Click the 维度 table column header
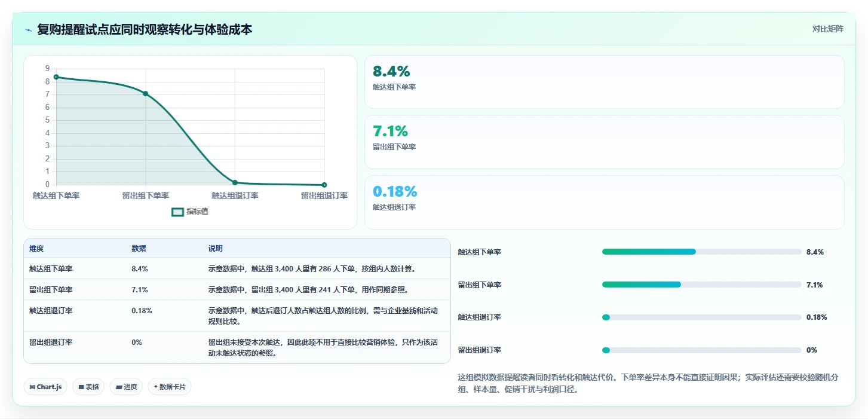This screenshot has width=868, height=419. 36,249
